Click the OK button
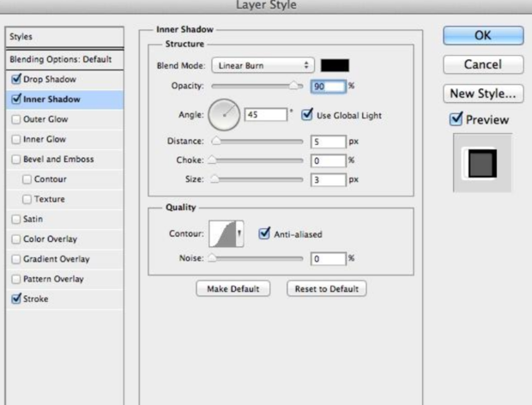532x405 pixels. pos(483,36)
